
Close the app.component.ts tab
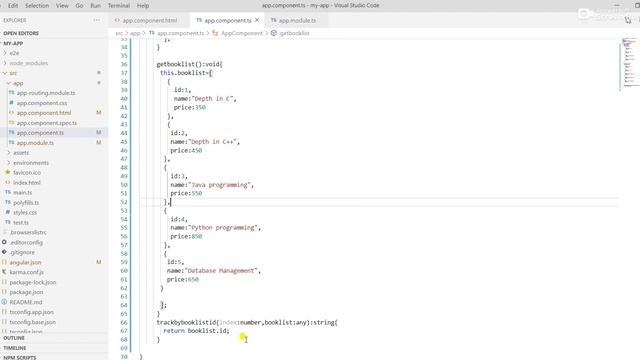[257, 20]
